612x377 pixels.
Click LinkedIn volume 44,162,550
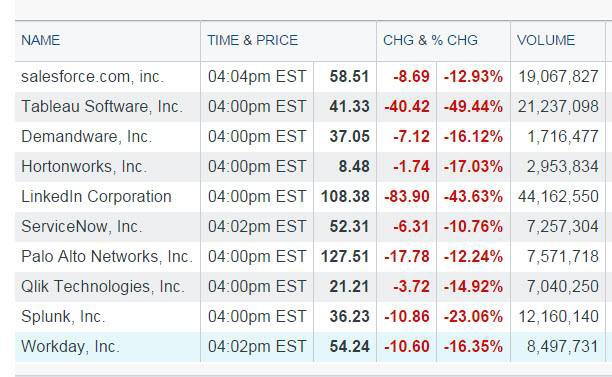coord(558,197)
